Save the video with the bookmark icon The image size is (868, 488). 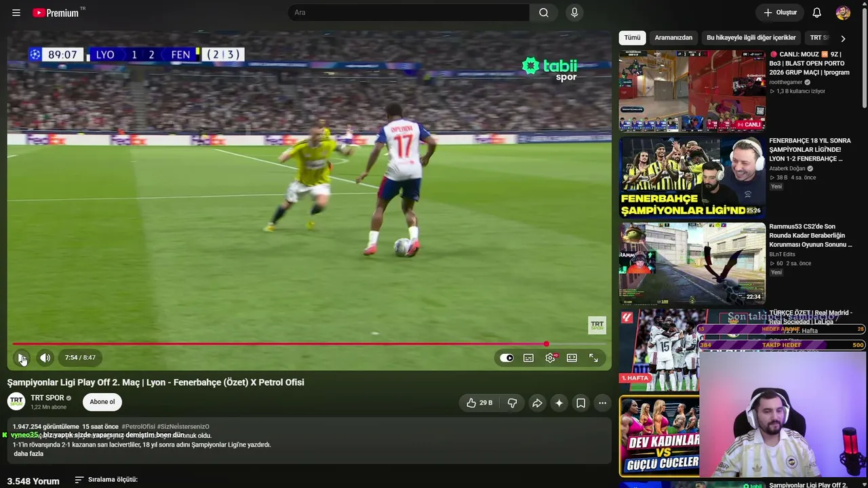[x=580, y=403]
